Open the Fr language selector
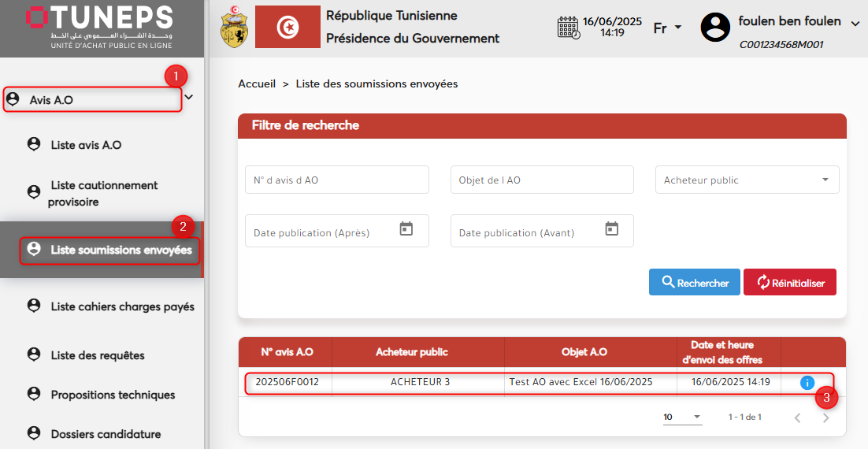868x449 pixels. 667,28
